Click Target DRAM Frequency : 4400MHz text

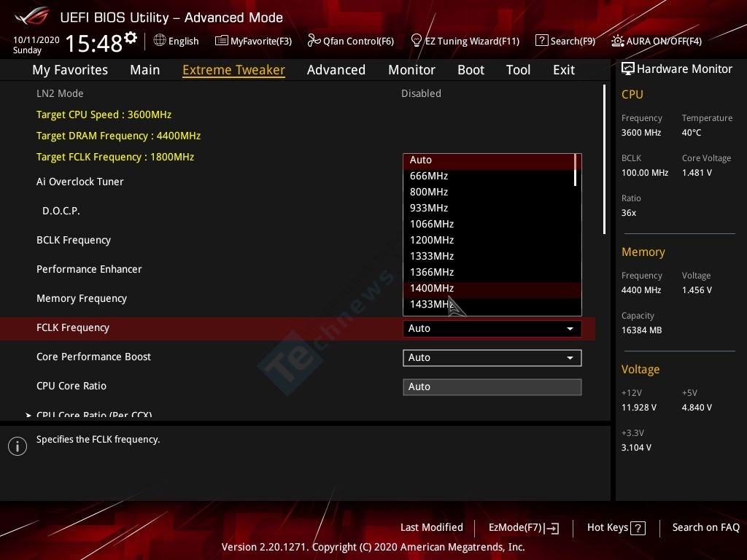(119, 136)
